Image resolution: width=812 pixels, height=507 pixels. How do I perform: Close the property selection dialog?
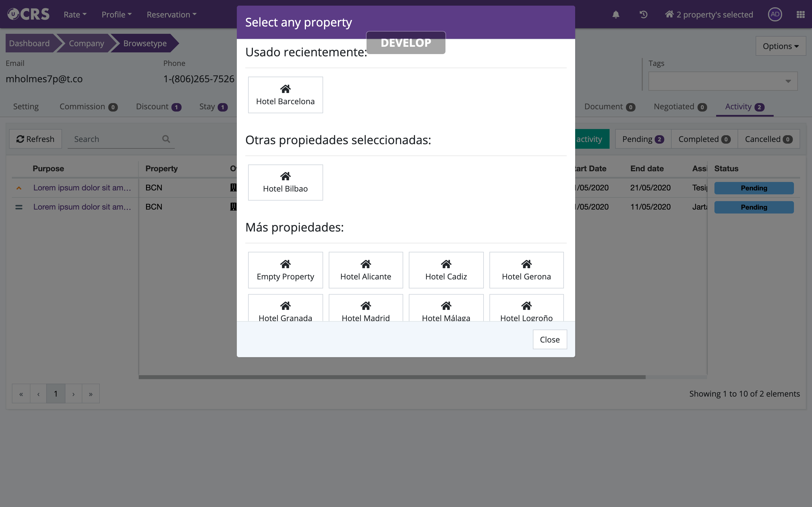click(x=550, y=339)
